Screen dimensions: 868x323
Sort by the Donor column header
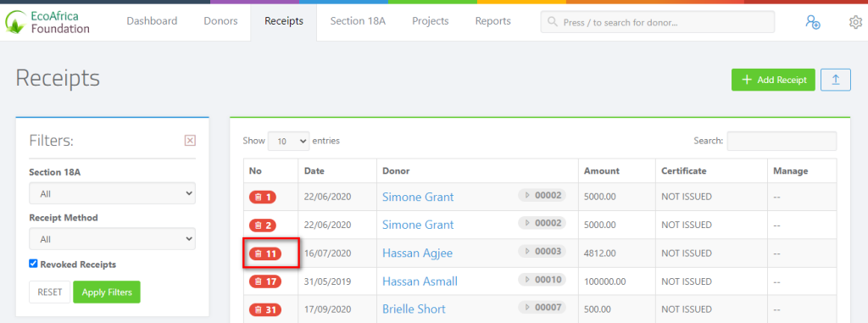coord(478,170)
